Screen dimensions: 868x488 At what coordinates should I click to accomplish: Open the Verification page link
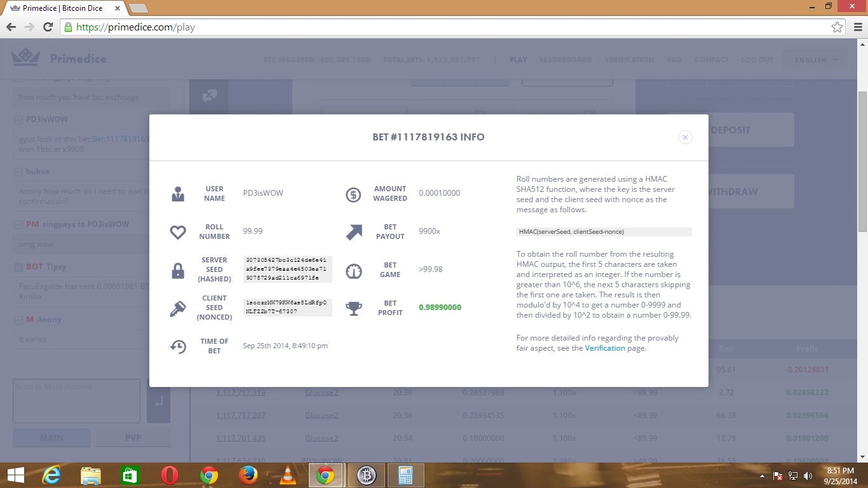click(x=605, y=348)
